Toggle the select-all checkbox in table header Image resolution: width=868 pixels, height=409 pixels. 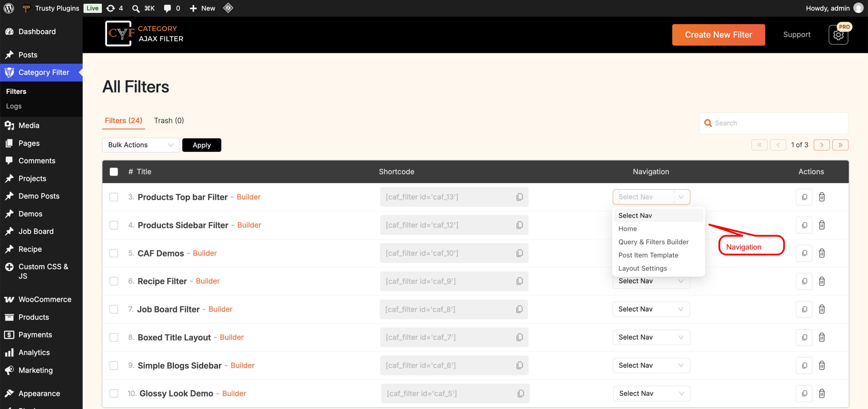(114, 172)
